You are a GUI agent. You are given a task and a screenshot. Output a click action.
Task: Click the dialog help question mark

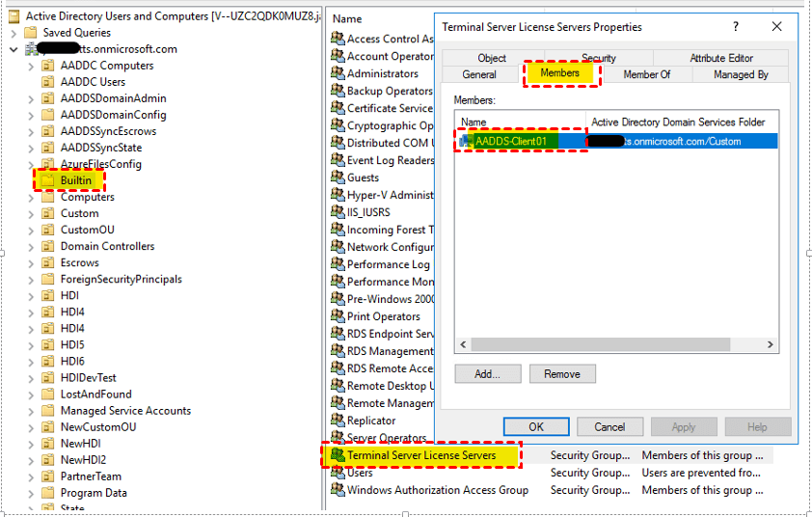736,26
